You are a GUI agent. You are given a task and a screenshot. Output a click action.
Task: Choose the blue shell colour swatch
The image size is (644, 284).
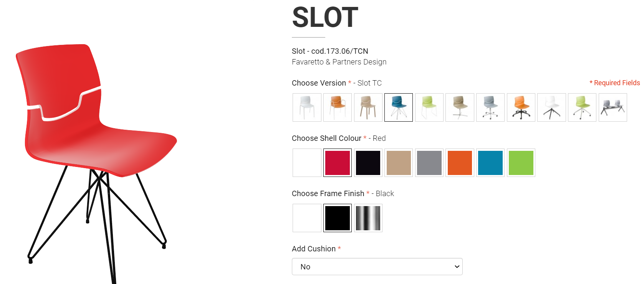(x=490, y=163)
